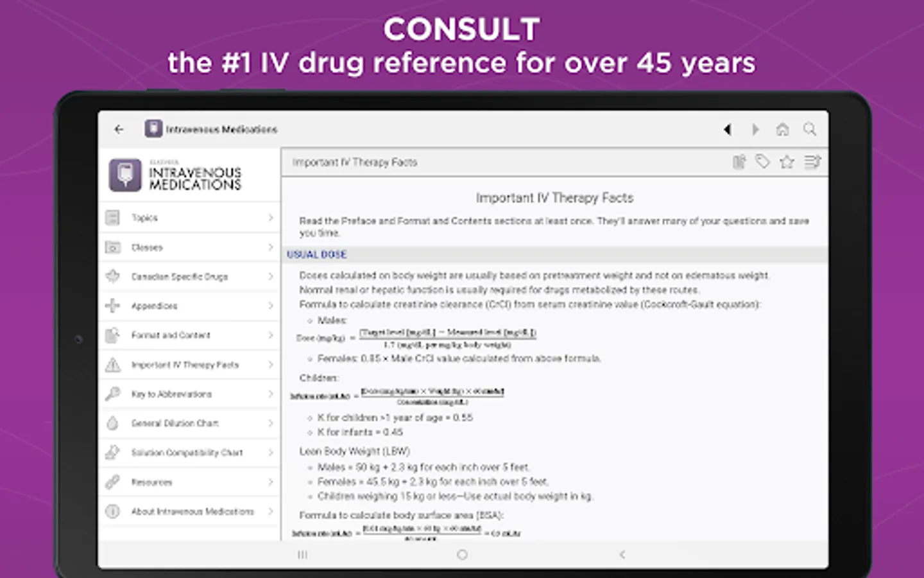Tap the tag icon in content toolbar
The height and width of the screenshot is (578, 924).
(762, 162)
